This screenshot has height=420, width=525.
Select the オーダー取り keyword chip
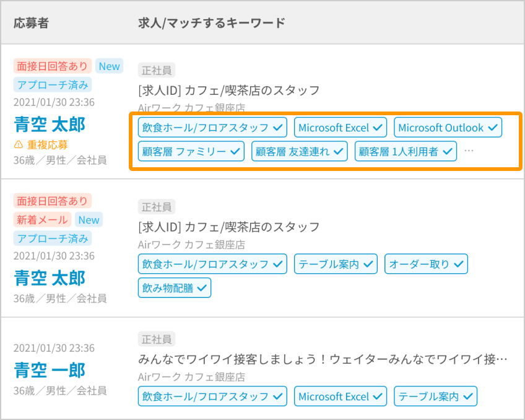[426, 264]
